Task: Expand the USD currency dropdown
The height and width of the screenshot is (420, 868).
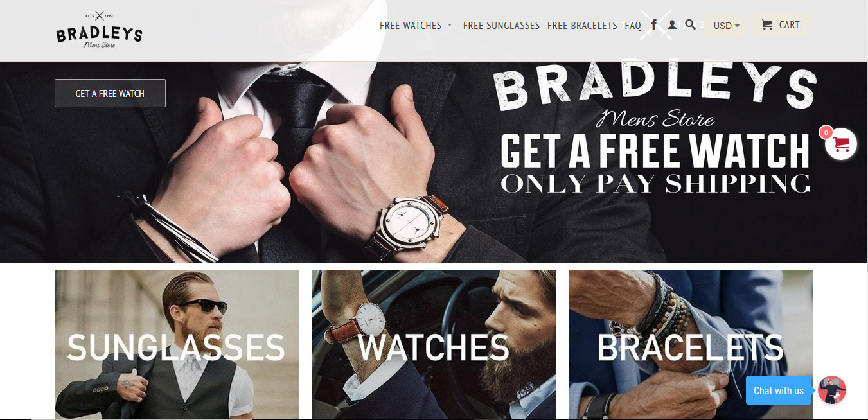Action: point(725,26)
